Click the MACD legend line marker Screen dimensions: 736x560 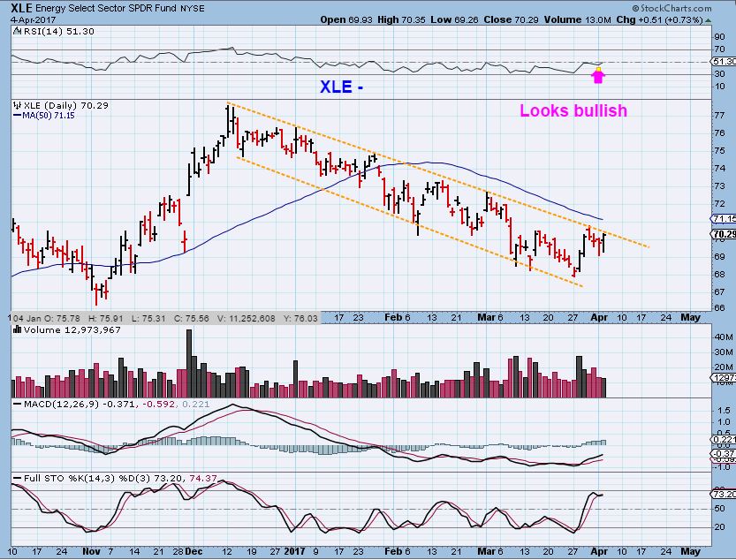18,405
